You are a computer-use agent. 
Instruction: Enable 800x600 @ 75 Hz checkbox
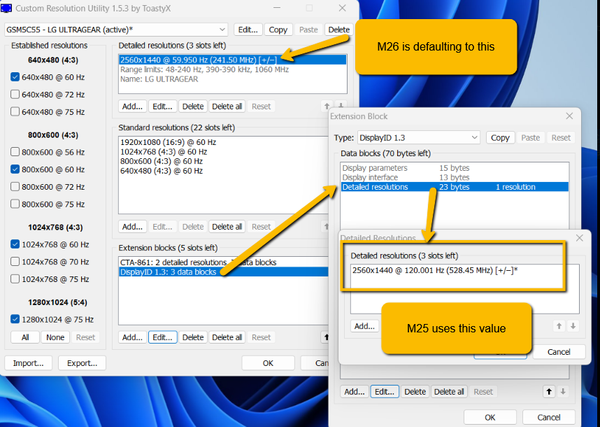(15, 204)
